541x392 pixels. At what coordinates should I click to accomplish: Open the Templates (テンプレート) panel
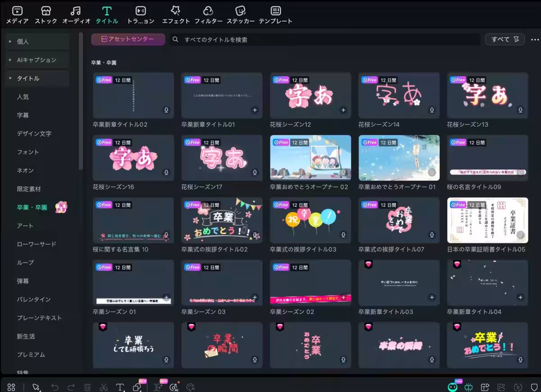click(x=275, y=14)
